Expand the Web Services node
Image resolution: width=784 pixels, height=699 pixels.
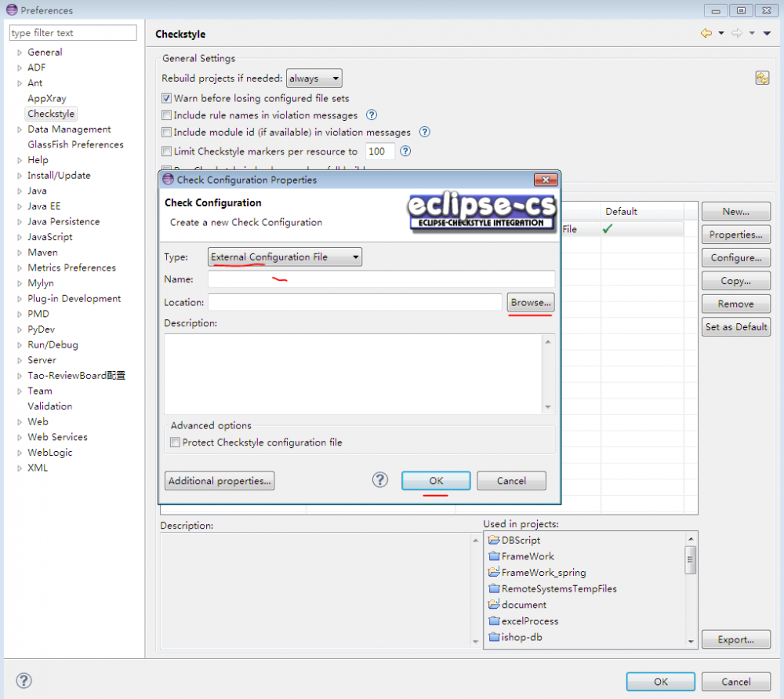tap(20, 437)
